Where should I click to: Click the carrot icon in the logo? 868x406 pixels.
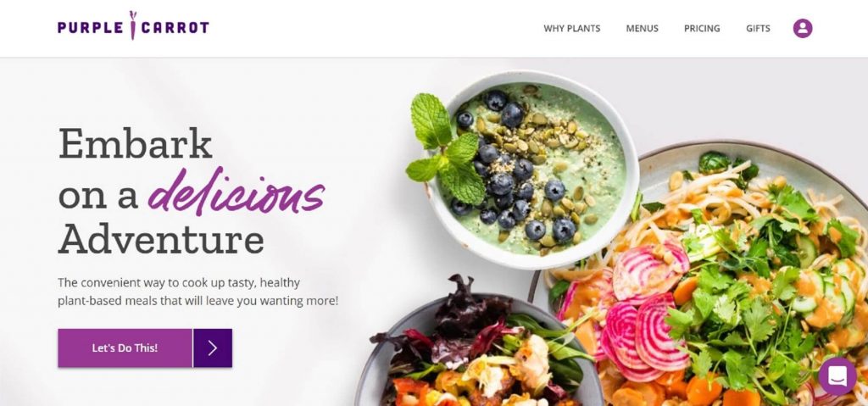tap(133, 25)
